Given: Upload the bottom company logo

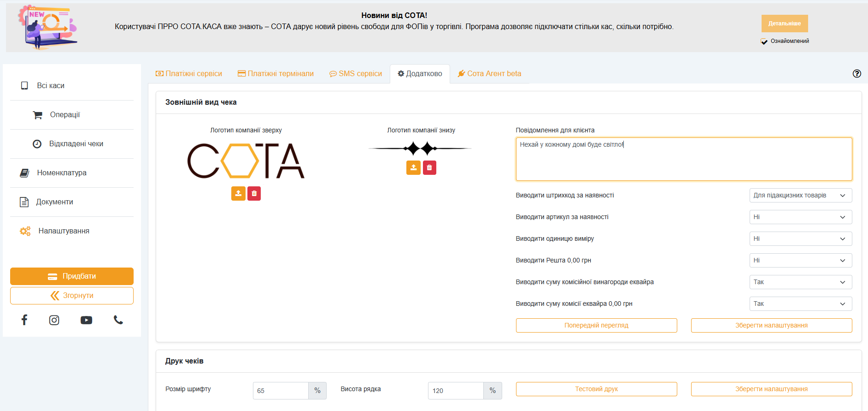Looking at the screenshot, I should point(413,167).
